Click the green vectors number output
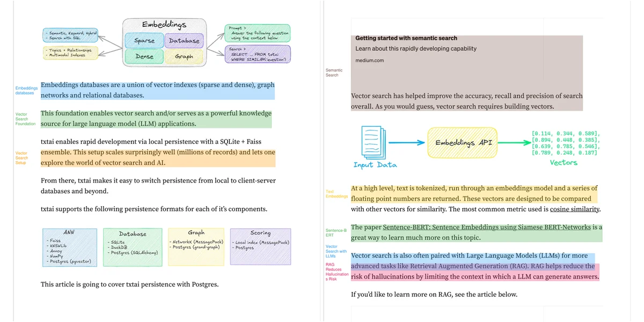 coord(565,143)
